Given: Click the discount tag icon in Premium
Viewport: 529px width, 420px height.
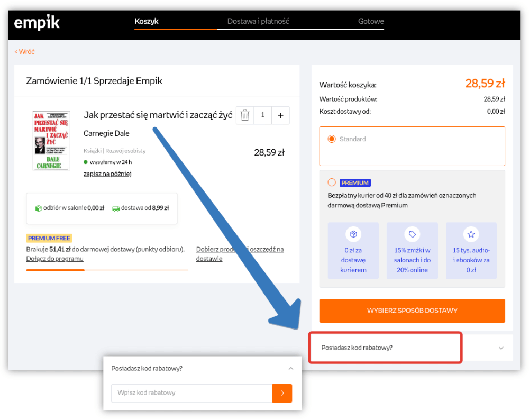Looking at the screenshot, I should point(412,234).
